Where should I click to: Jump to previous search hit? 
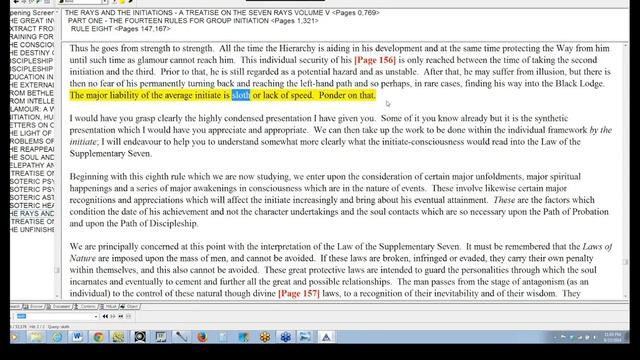point(105,316)
